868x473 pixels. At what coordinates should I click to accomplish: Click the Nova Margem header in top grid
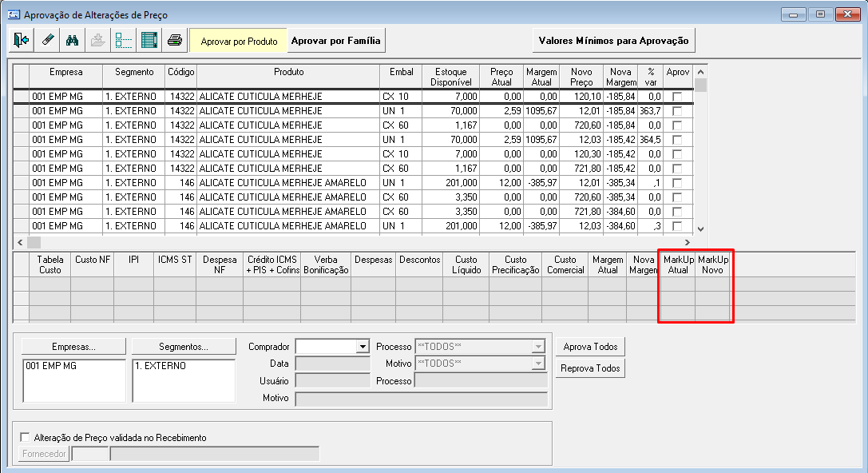pyautogui.click(x=620, y=77)
